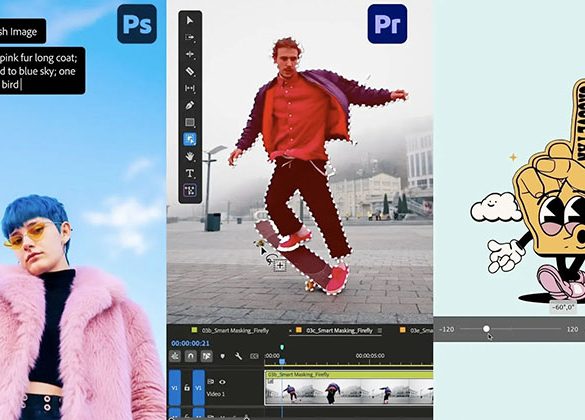This screenshot has width=585, height=420.
Task: Open the 03c sequence tab panel menu
Action: tap(379, 330)
